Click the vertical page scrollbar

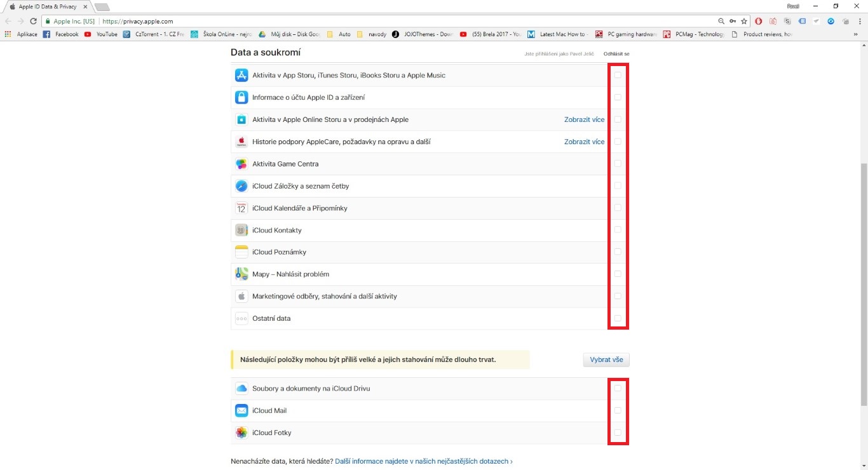(x=863, y=284)
